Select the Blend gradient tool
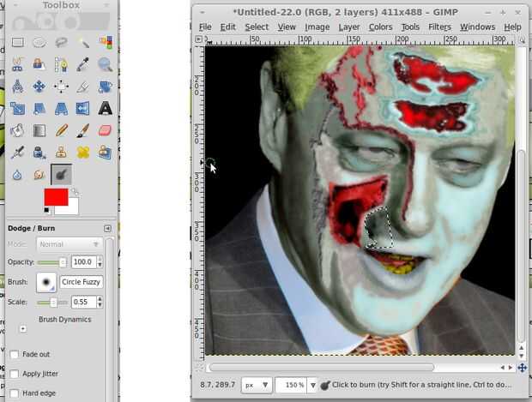The width and height of the screenshot is (532, 402). (39, 130)
